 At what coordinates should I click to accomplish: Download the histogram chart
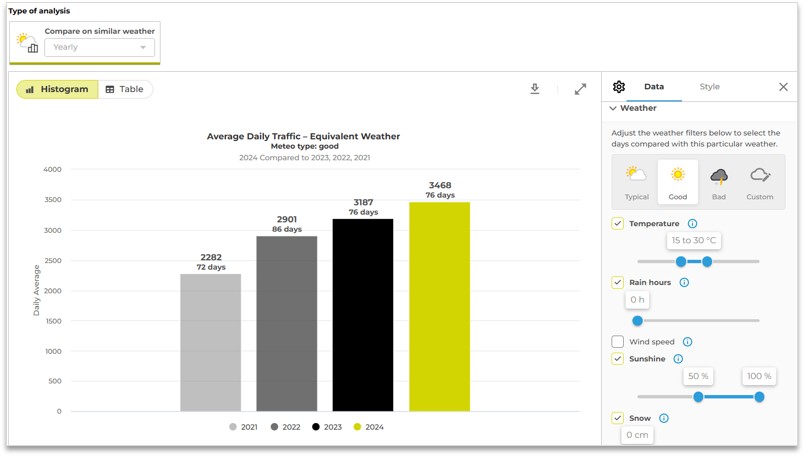(x=535, y=89)
